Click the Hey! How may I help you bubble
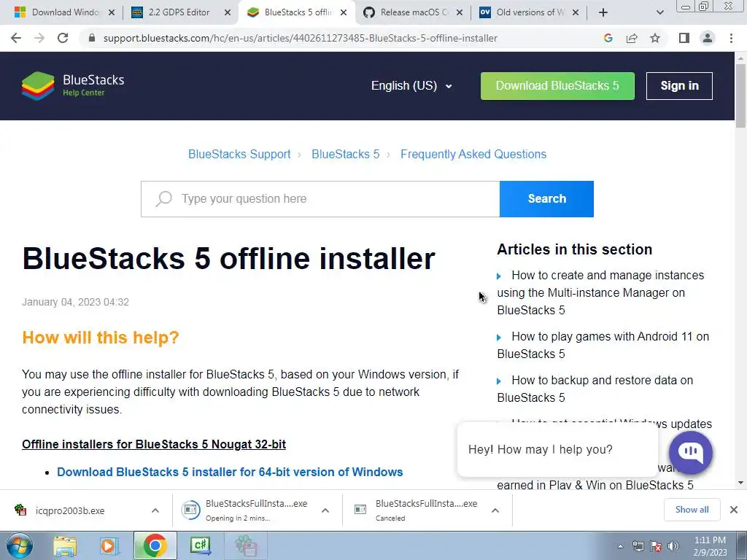The width and height of the screenshot is (747, 560). [557, 449]
